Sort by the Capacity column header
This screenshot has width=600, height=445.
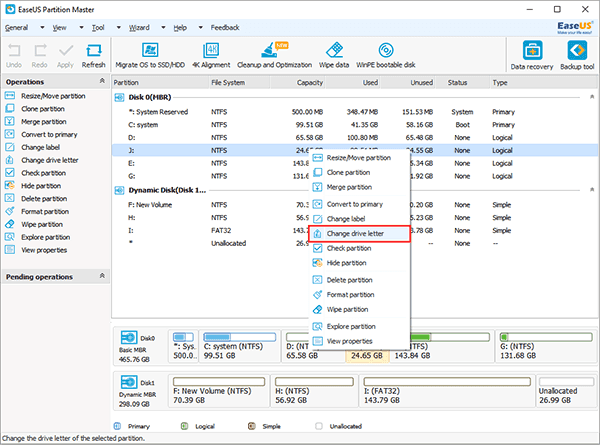(x=298, y=83)
